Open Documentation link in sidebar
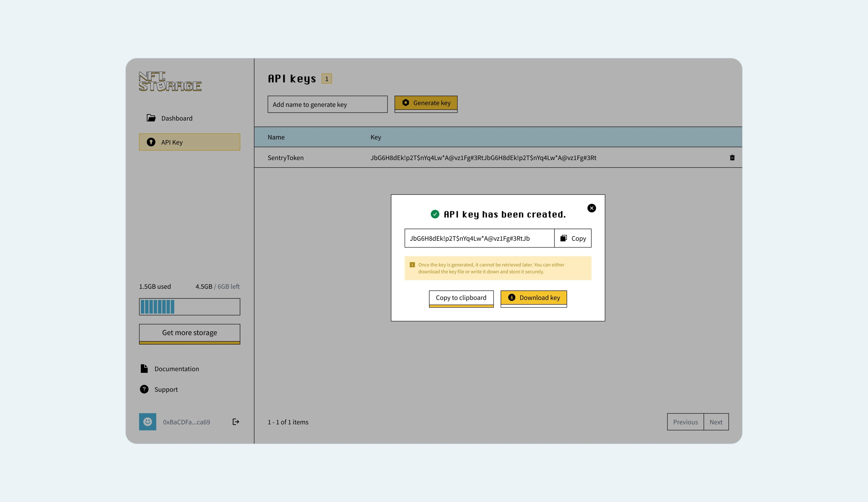Image resolution: width=868 pixels, height=502 pixels. click(177, 369)
